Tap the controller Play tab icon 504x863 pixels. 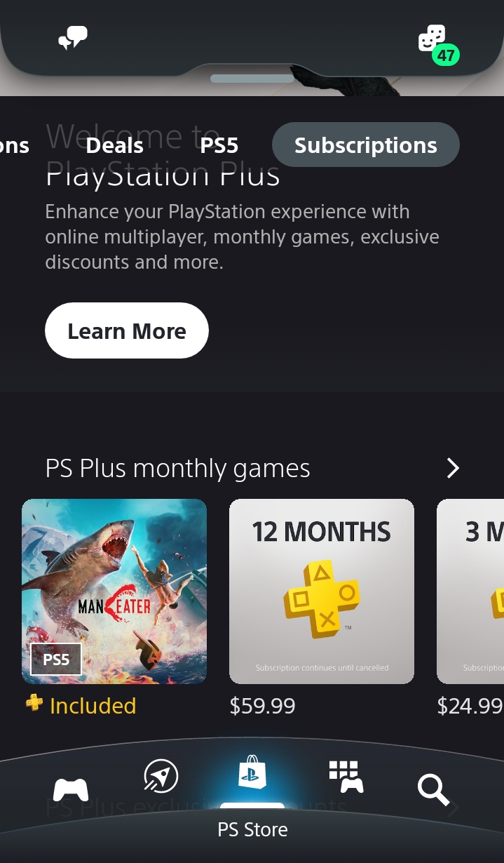(71, 790)
